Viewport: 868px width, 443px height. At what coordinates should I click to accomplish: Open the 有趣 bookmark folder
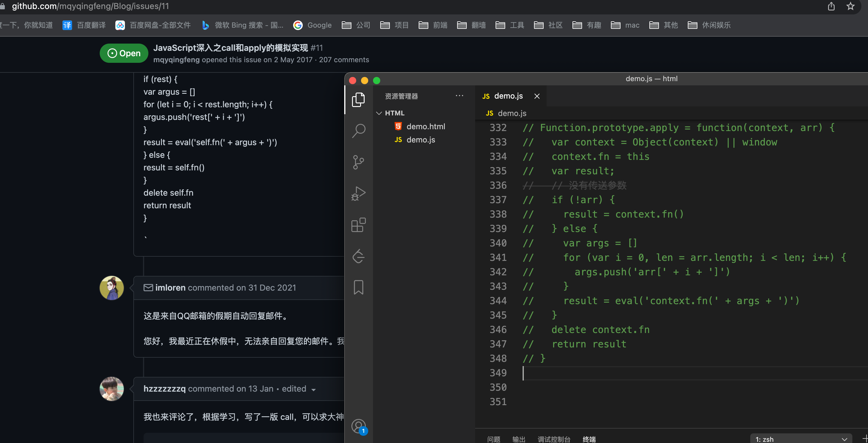586,25
